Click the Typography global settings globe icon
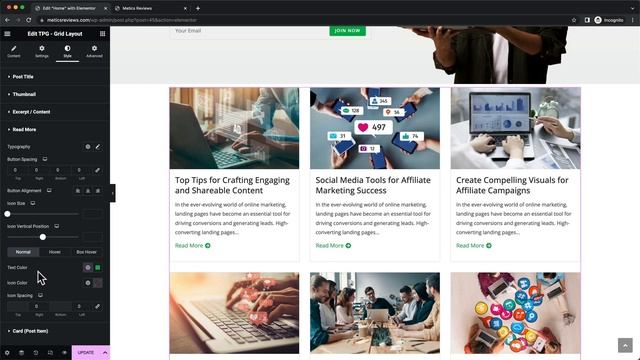The height and width of the screenshot is (360, 640). point(88,147)
